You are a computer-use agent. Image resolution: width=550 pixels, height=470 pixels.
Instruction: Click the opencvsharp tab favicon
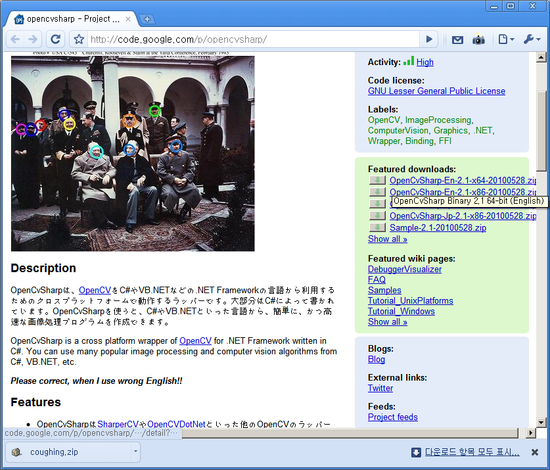pyautogui.click(x=19, y=19)
